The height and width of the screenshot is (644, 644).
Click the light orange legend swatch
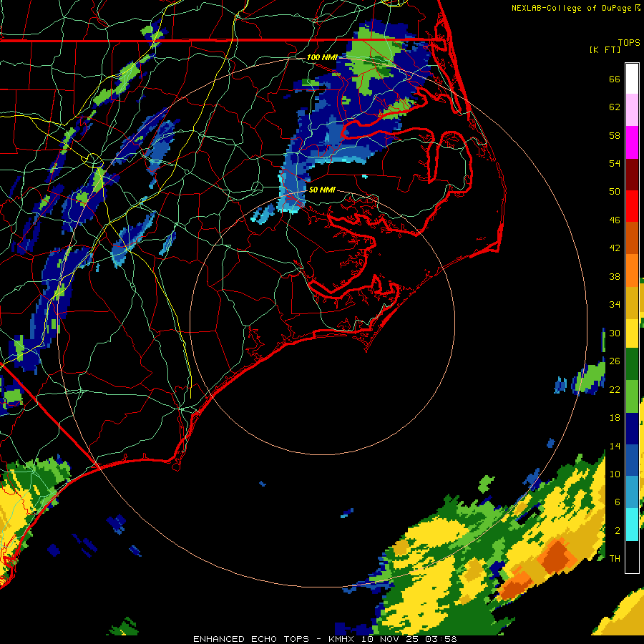(632, 270)
